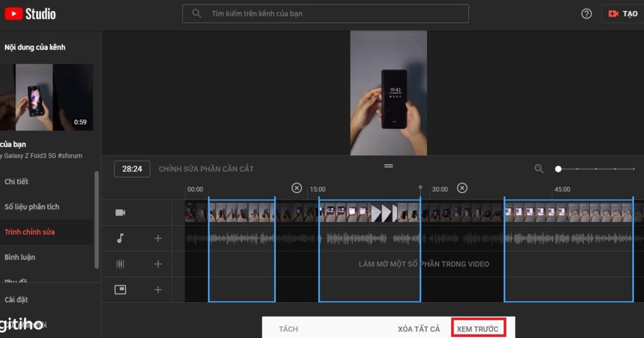Click the plus on the blur track row

point(158,263)
